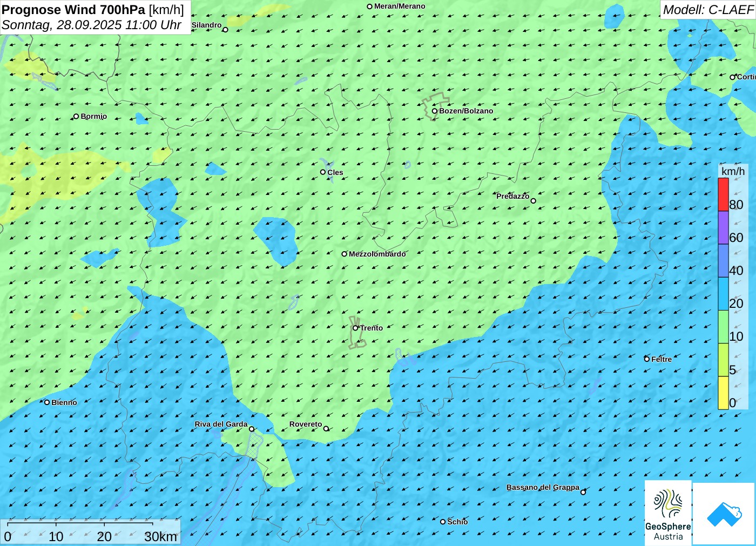756x546 pixels.
Task: Click the Mezzolombardo location marker
Action: click(x=344, y=254)
